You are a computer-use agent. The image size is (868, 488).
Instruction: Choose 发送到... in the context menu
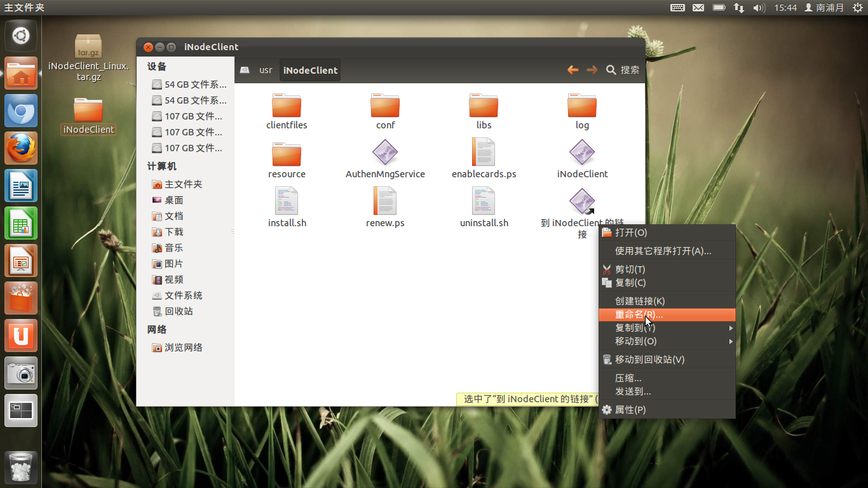pos(667,391)
